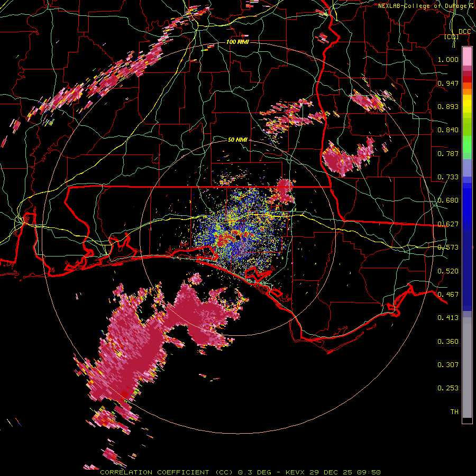Viewport: 476px width, 476px height.
Task: Click the 0.787 color scale value
Action: coord(448,153)
